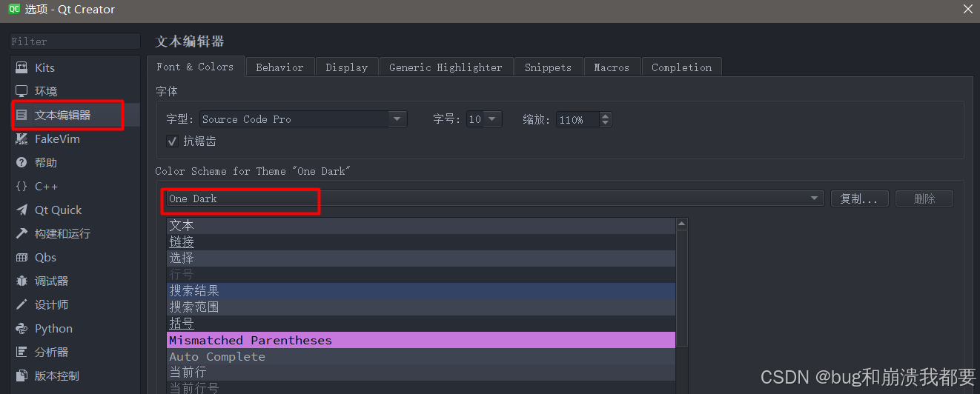Select the Mismatched Parentheses color item
The height and width of the screenshot is (394, 980).
pyautogui.click(x=421, y=340)
